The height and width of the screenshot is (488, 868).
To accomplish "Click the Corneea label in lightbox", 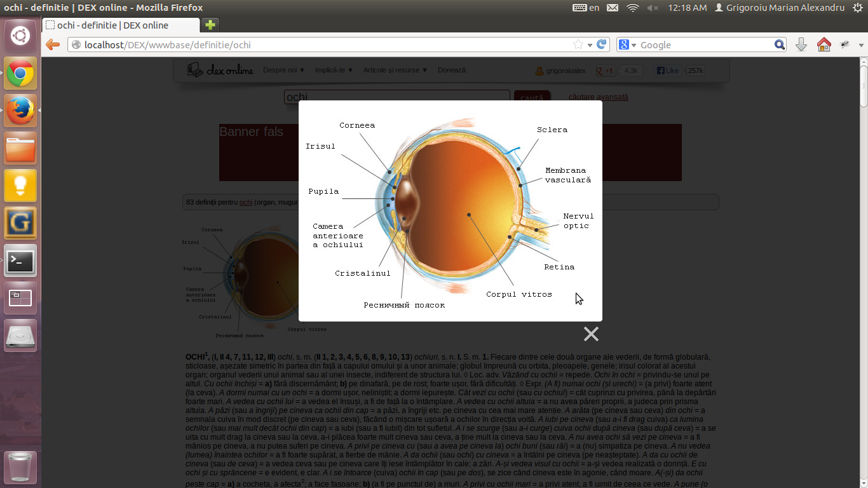I will coord(357,125).
